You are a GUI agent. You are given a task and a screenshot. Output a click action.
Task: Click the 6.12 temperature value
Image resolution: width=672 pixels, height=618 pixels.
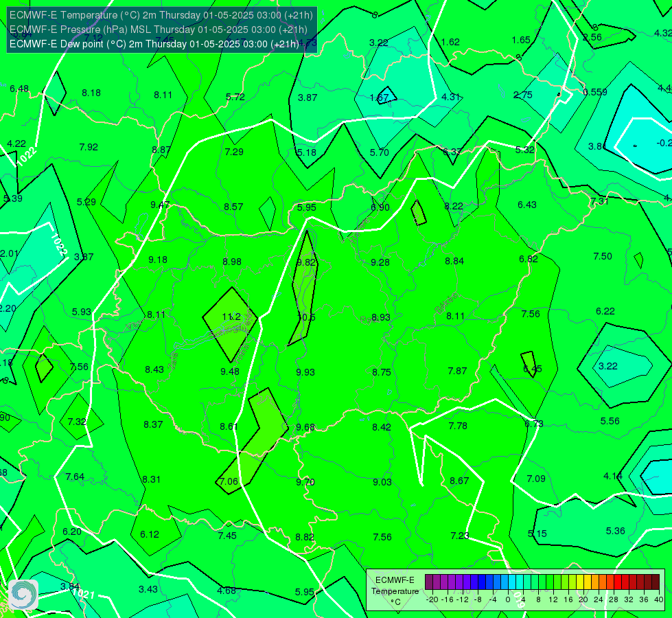point(150,534)
